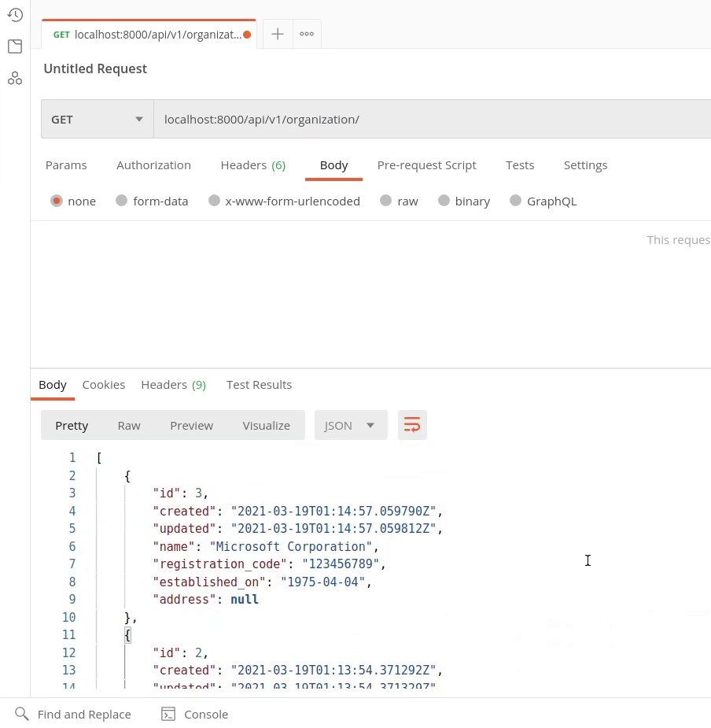Click the Find and Replace magnifier icon
The image size is (711, 728).
pyautogui.click(x=21, y=714)
